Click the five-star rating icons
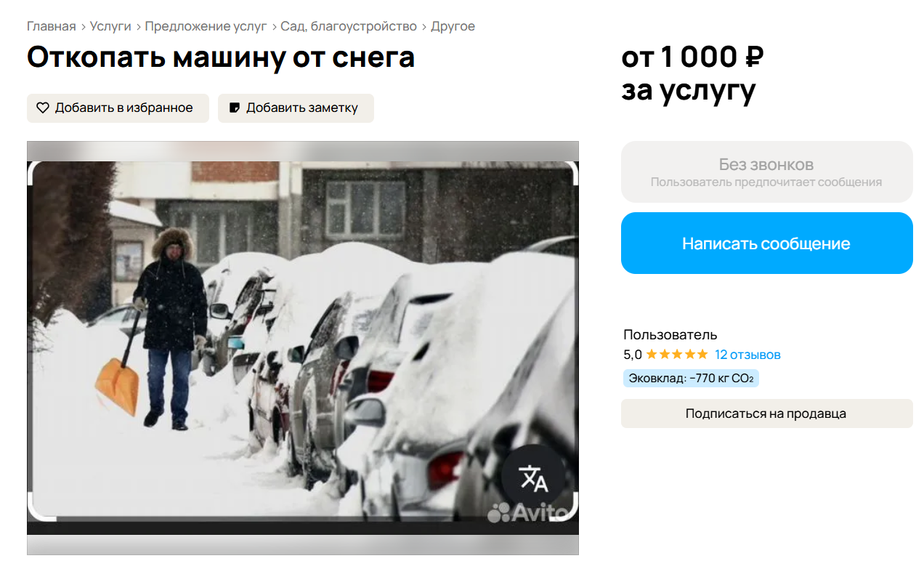924x577 pixels. click(676, 355)
